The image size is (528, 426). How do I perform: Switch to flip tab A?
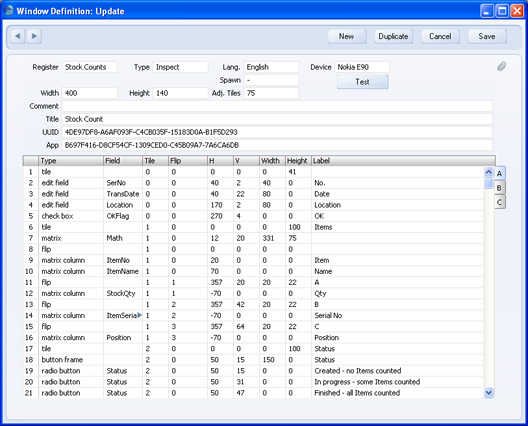coord(500,174)
